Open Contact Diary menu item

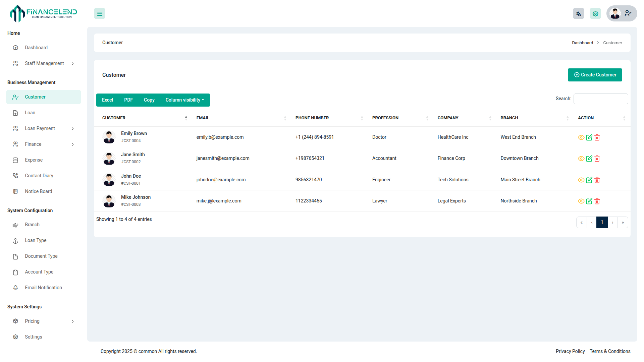[x=39, y=176]
